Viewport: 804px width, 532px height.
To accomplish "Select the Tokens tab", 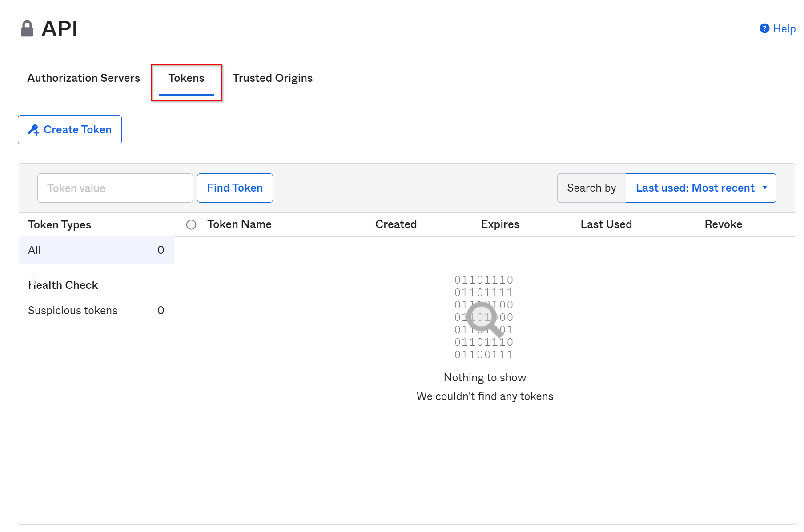I will coord(186,78).
